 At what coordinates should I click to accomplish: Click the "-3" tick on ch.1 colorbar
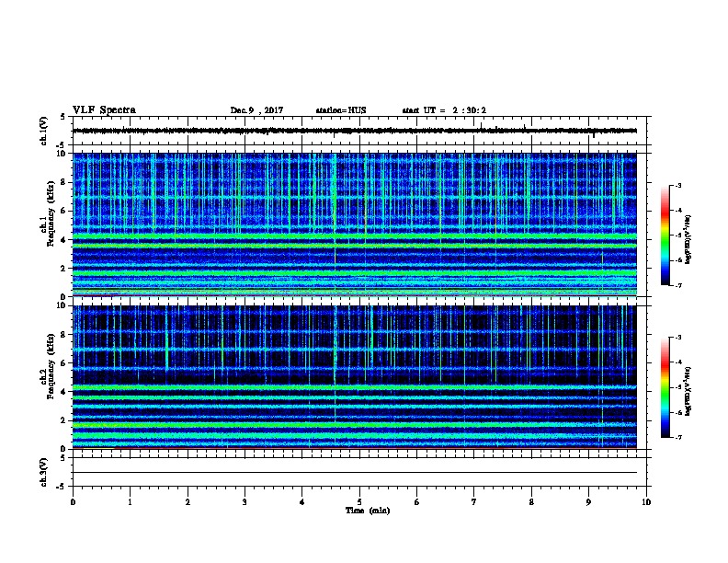pyautogui.click(x=677, y=185)
